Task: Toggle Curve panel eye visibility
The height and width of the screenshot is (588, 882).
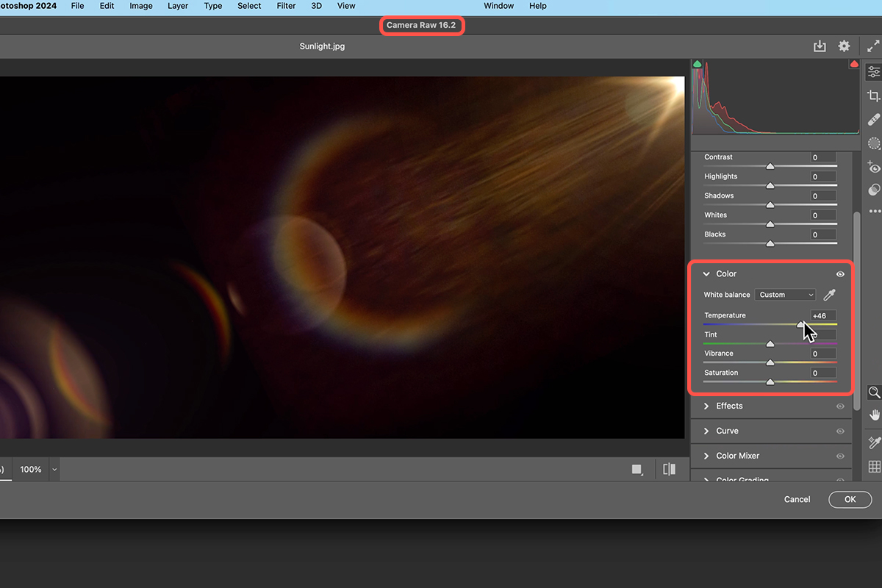Action: [x=840, y=431]
